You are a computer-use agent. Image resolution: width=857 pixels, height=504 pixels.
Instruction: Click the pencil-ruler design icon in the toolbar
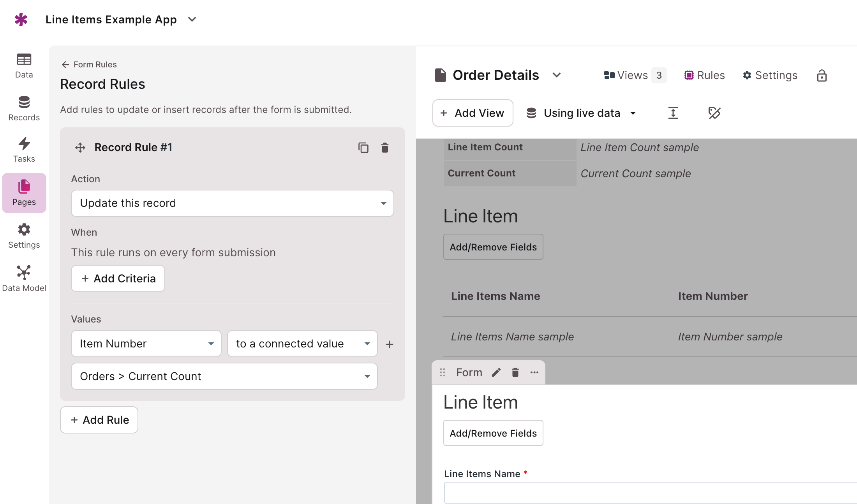[714, 113]
